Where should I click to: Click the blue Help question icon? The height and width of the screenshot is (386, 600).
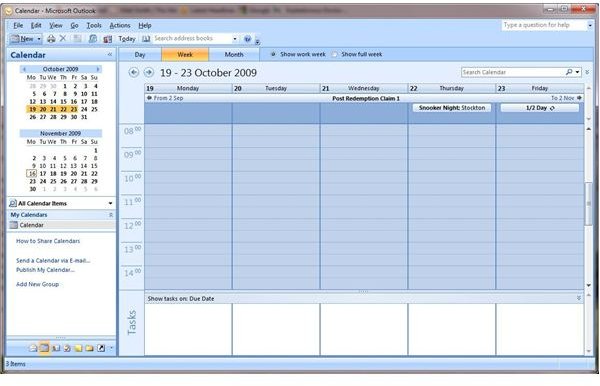pyautogui.click(x=248, y=39)
